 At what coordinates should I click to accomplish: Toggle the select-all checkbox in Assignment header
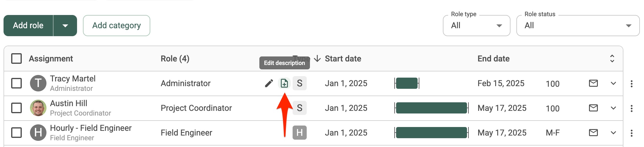(16, 59)
